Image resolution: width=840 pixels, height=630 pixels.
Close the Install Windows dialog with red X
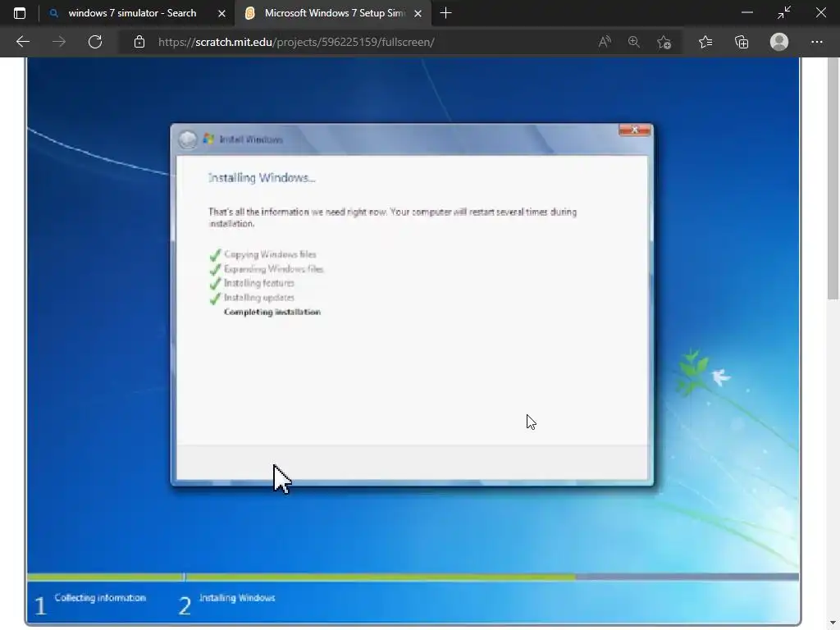pos(635,130)
